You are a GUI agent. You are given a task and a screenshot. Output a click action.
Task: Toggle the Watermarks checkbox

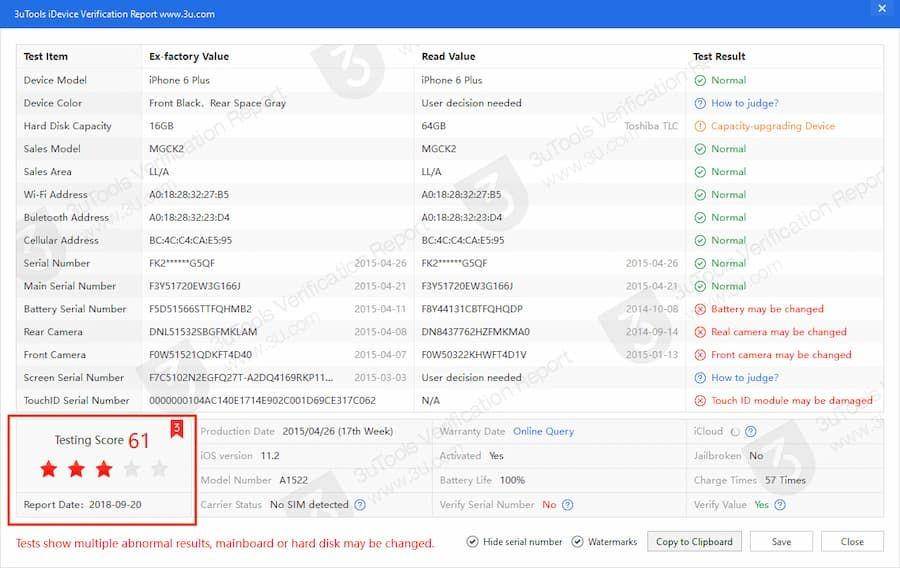pos(577,542)
